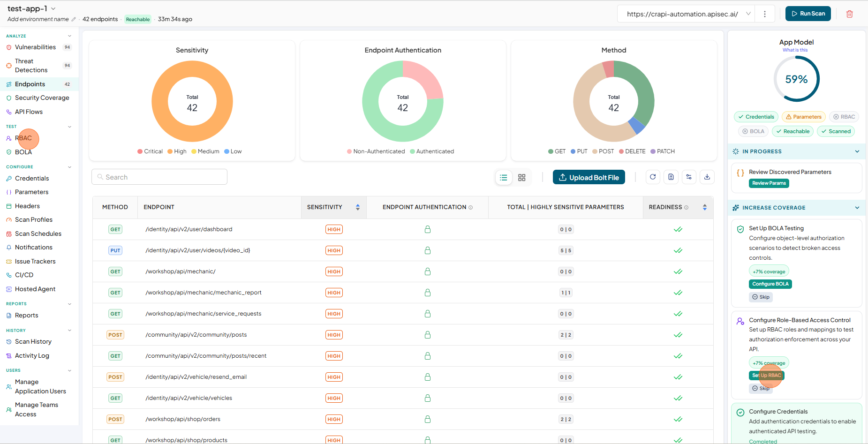The width and height of the screenshot is (868, 444).
Task: Click readiness checkmark for /workshop/api/mechanic/
Action: [678, 271]
